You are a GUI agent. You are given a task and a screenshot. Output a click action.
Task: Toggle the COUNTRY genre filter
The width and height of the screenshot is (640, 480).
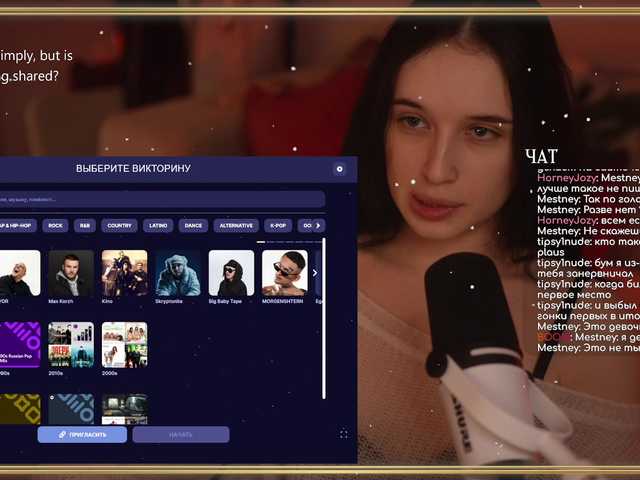[120, 226]
